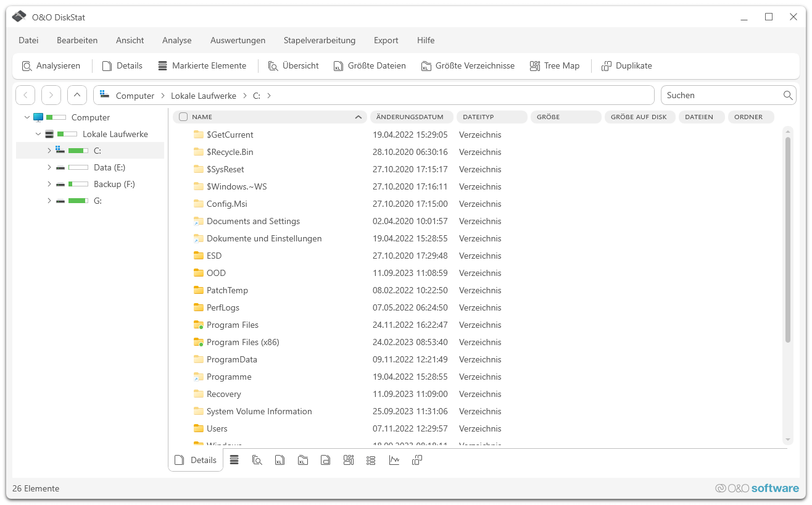Show Größte Dateien from the toolbar
This screenshot has width=812, height=505.
370,65
